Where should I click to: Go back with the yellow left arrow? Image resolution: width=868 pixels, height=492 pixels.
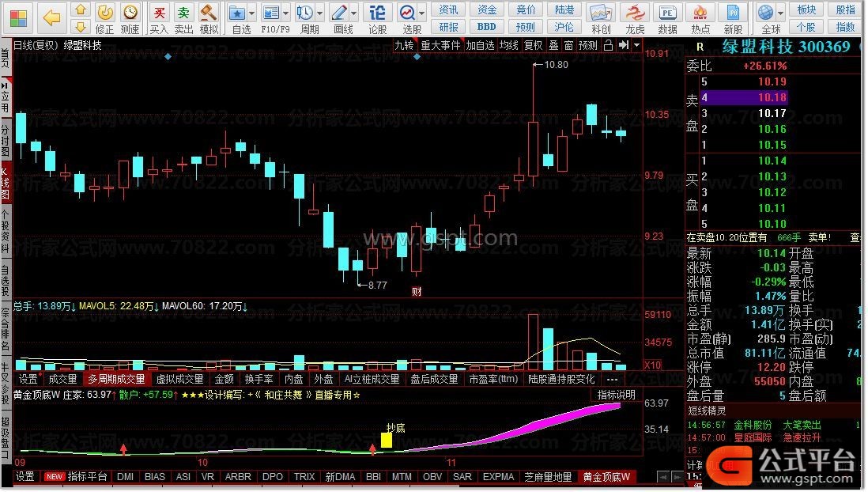[52, 17]
